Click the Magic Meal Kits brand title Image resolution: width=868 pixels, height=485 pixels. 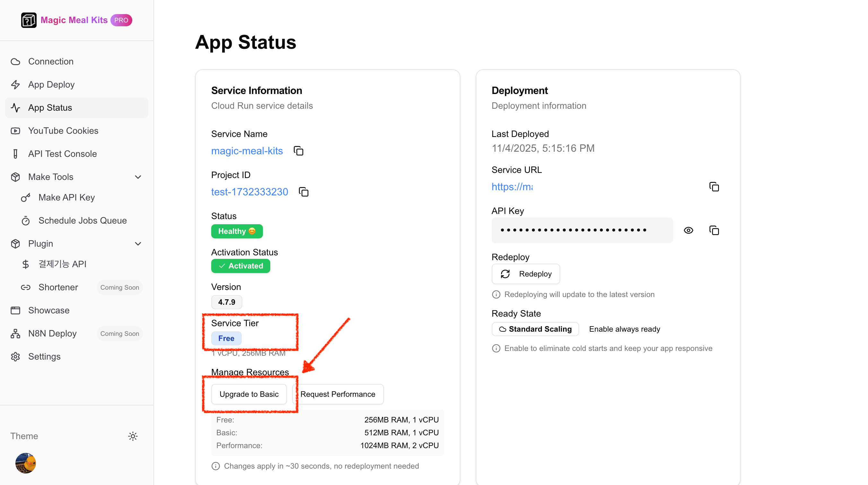74,20
